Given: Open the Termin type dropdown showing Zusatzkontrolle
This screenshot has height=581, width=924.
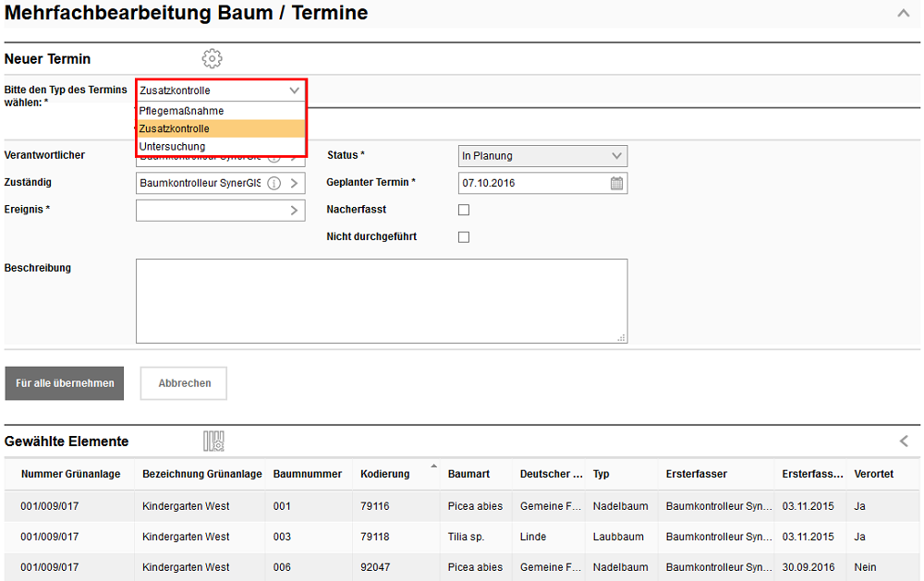Looking at the screenshot, I should (221, 91).
